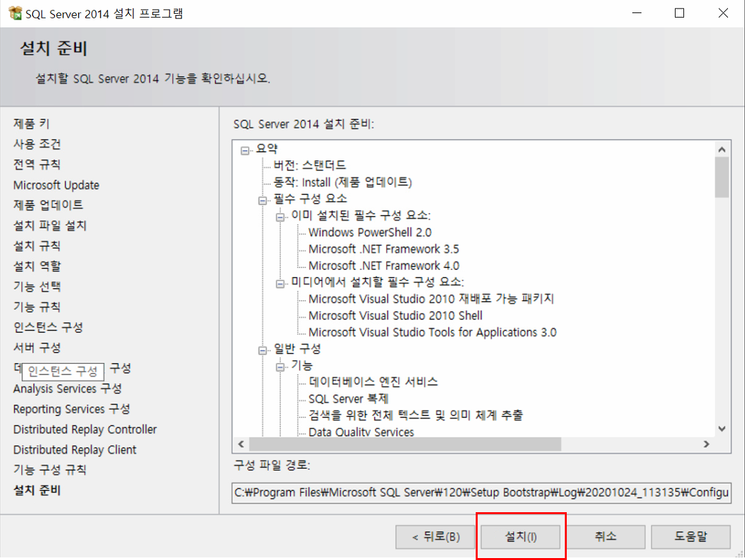This screenshot has height=560, width=745.
Task: Select Windows PowerShell 2.0 tree row
Action: [x=370, y=233]
